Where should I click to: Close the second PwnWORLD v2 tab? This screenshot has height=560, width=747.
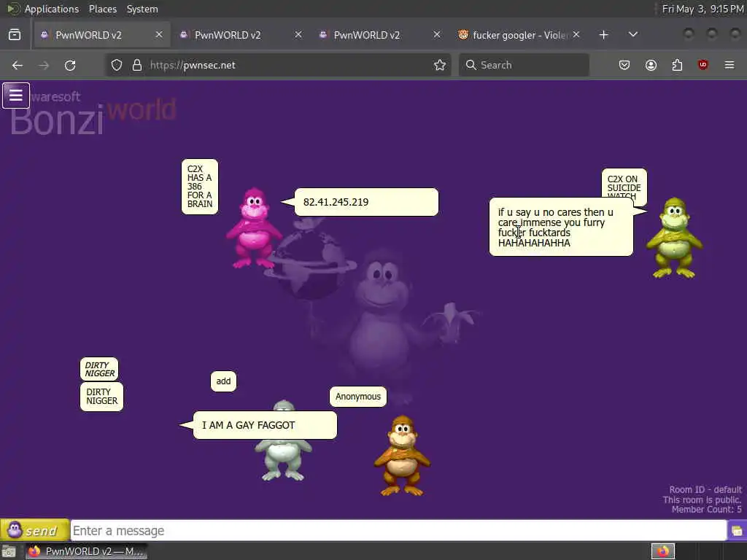[298, 35]
